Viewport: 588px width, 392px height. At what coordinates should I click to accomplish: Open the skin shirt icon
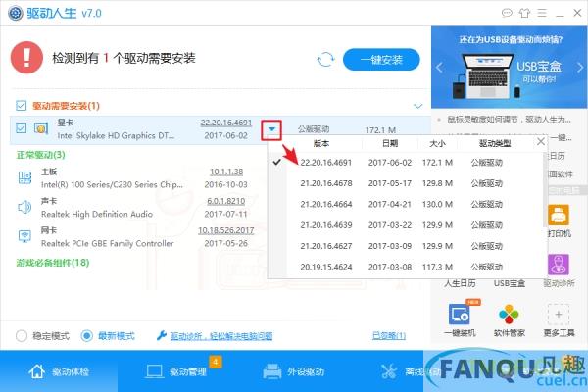[x=524, y=13]
